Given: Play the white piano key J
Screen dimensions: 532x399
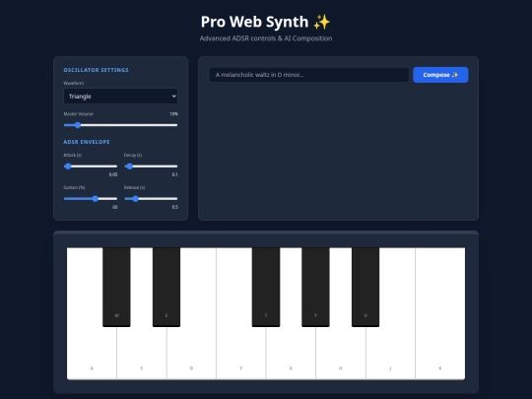Looking at the screenshot, I should point(390,353).
